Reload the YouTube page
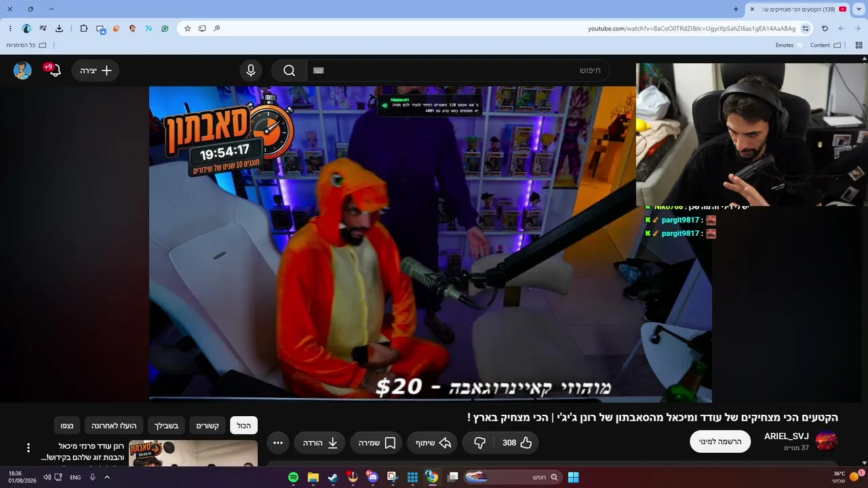The image size is (868, 488). tap(825, 28)
